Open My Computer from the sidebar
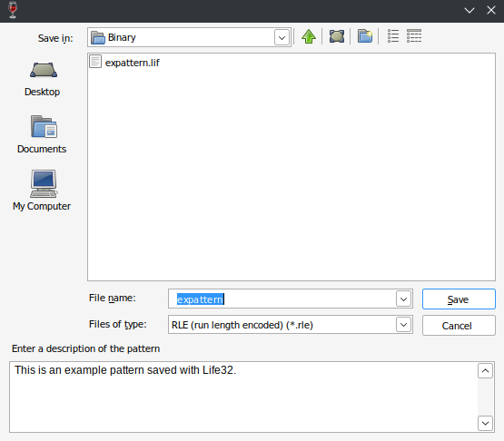The image size is (504, 441). click(x=42, y=191)
